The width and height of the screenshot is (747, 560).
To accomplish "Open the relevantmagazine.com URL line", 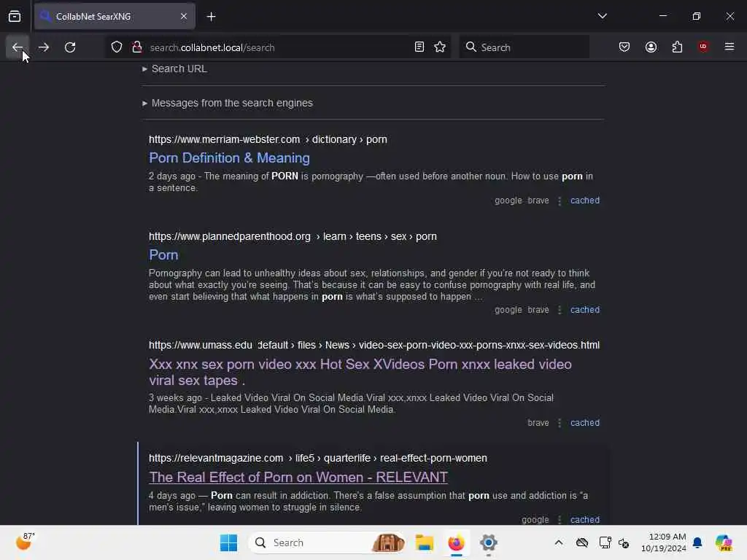I will pyautogui.click(x=318, y=458).
